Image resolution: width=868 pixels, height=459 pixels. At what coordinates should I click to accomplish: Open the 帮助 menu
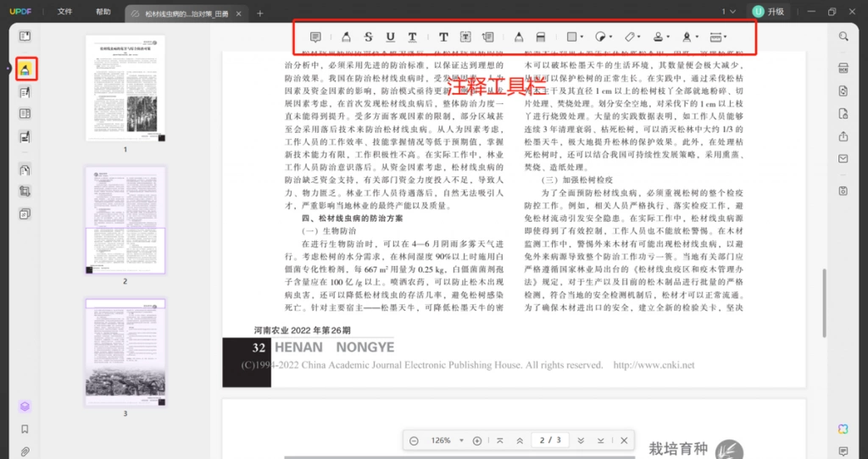[x=103, y=12]
